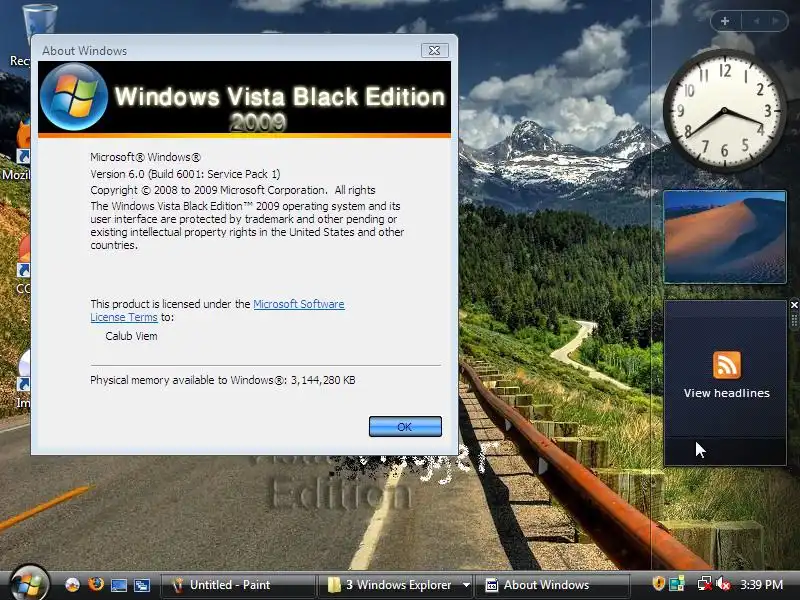The height and width of the screenshot is (600, 800).
Task: Launch Firefox from the Quick Launch bar
Action: (x=95, y=585)
